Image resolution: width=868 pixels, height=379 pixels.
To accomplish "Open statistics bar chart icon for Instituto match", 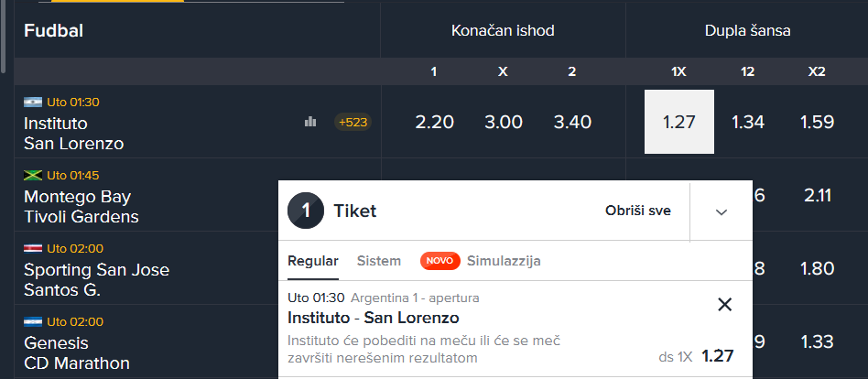I will tap(310, 122).
